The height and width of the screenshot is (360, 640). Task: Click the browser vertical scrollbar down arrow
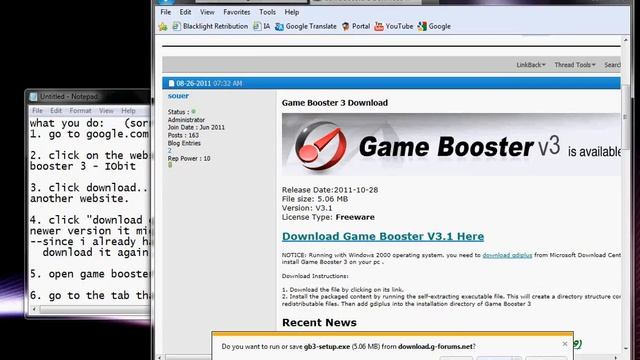coord(626,349)
